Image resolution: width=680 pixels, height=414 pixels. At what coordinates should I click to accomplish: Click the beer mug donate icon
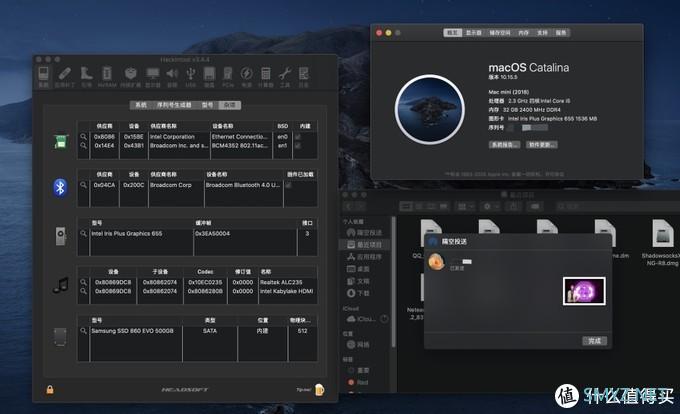click(320, 389)
